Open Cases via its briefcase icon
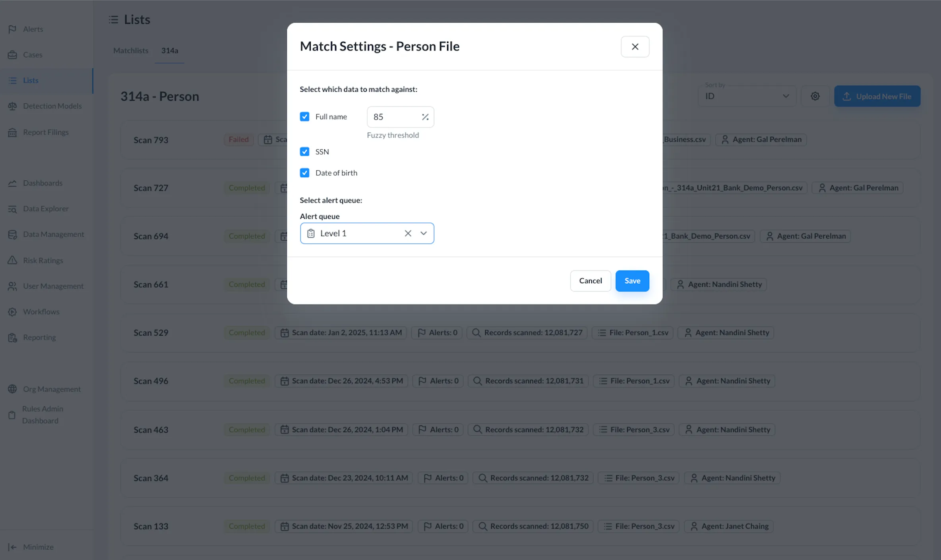Viewport: 941px width, 560px height. (12, 55)
